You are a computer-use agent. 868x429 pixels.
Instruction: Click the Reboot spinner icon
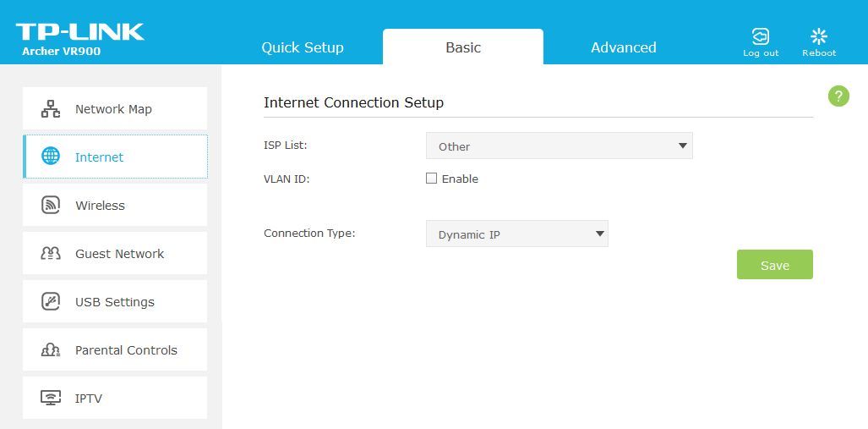819,36
